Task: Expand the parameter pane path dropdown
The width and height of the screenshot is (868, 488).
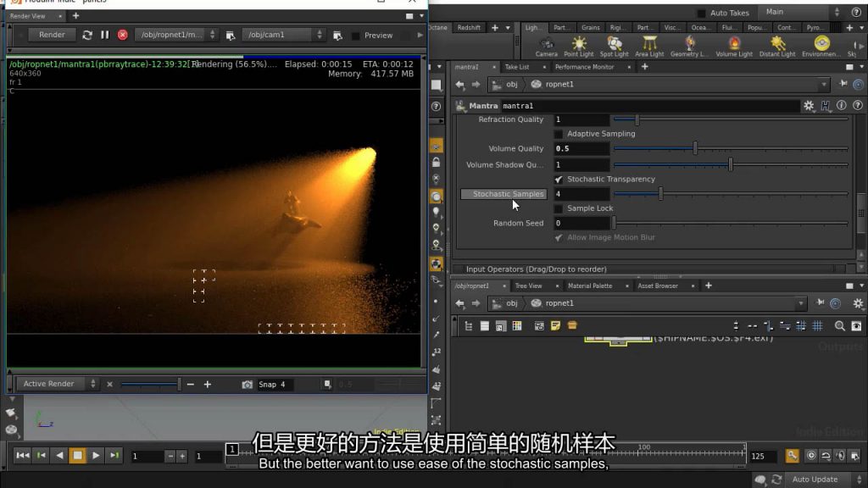Action: click(824, 84)
